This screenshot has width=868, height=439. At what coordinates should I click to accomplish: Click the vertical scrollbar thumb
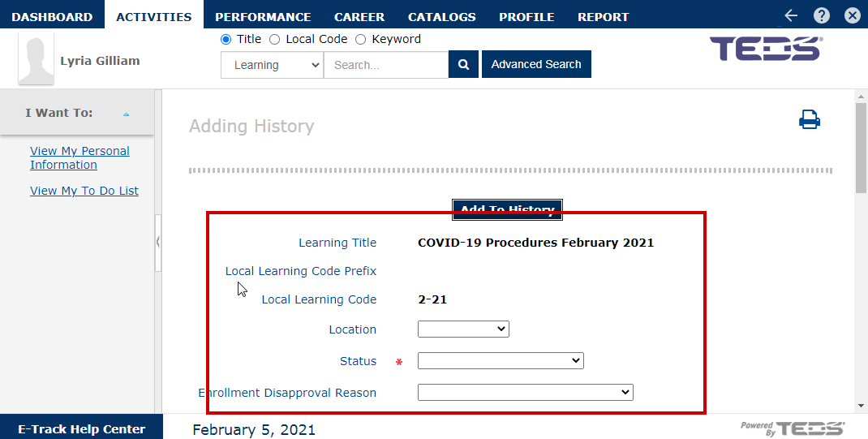click(x=861, y=146)
